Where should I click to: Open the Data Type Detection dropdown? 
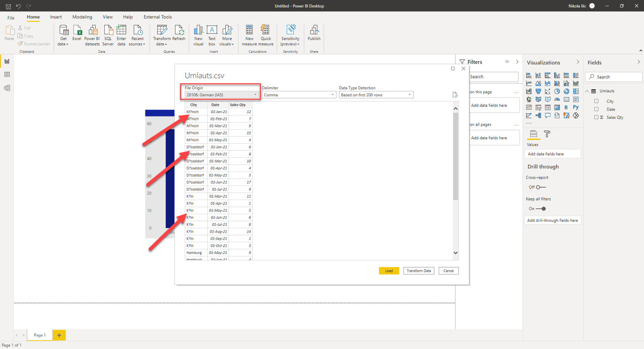376,95
